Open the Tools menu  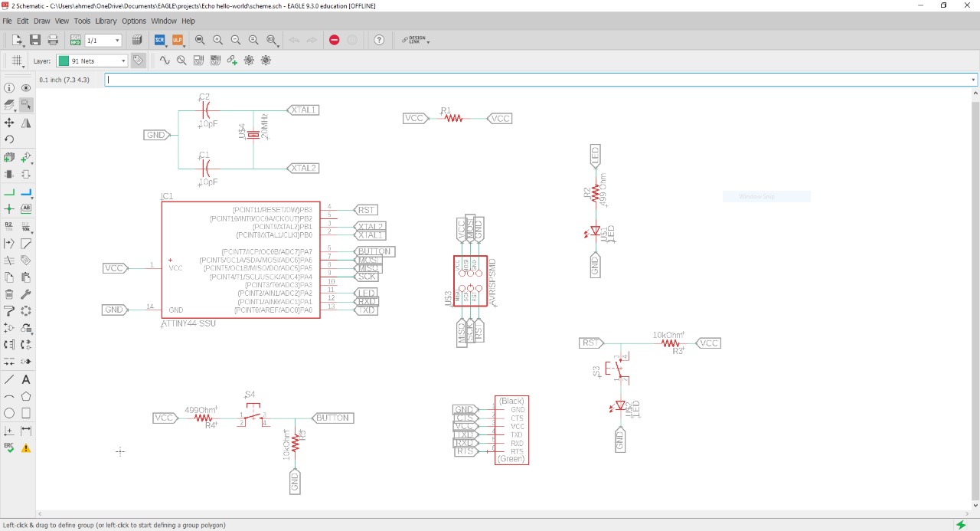pyautogui.click(x=82, y=21)
